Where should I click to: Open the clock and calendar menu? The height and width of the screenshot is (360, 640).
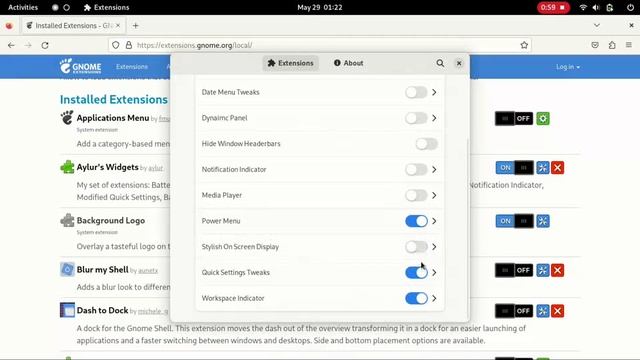tap(320, 7)
